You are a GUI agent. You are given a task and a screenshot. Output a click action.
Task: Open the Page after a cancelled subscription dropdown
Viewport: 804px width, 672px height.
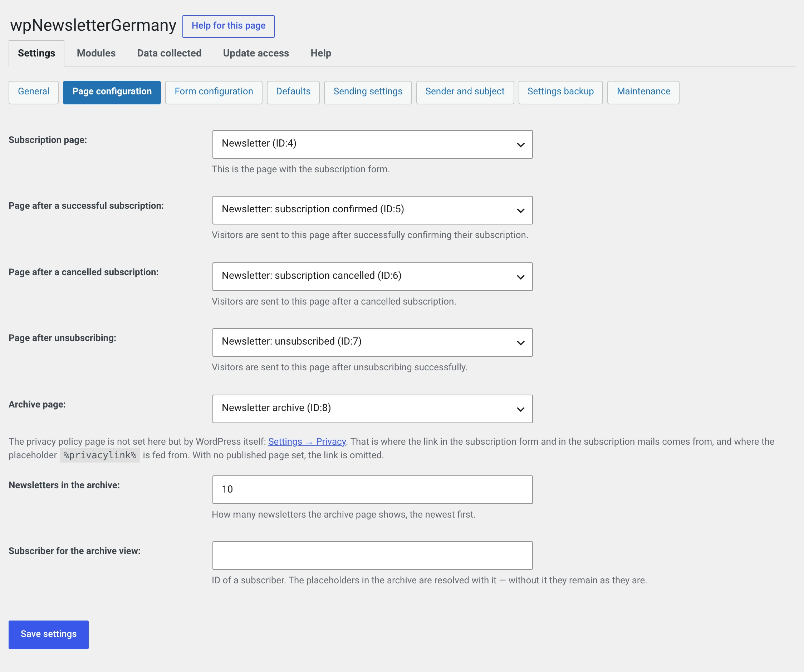click(372, 276)
